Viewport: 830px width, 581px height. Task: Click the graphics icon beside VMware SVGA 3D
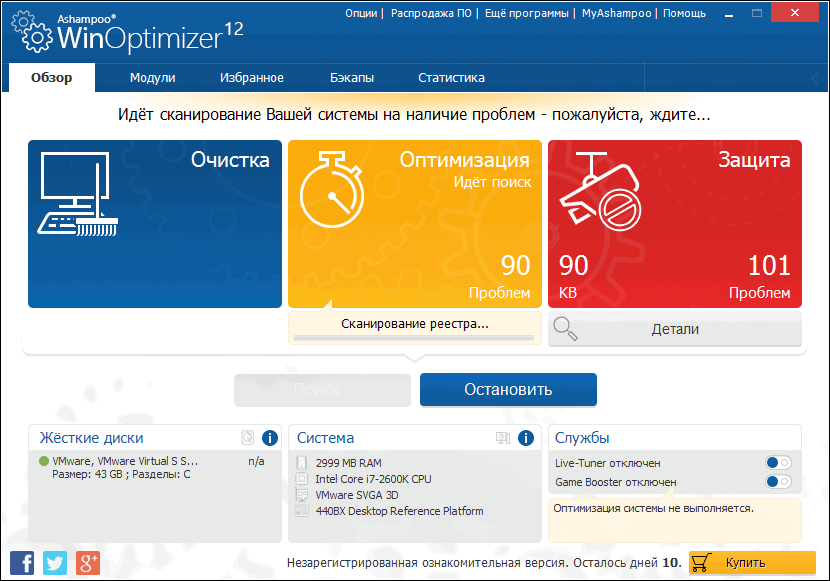(x=302, y=495)
